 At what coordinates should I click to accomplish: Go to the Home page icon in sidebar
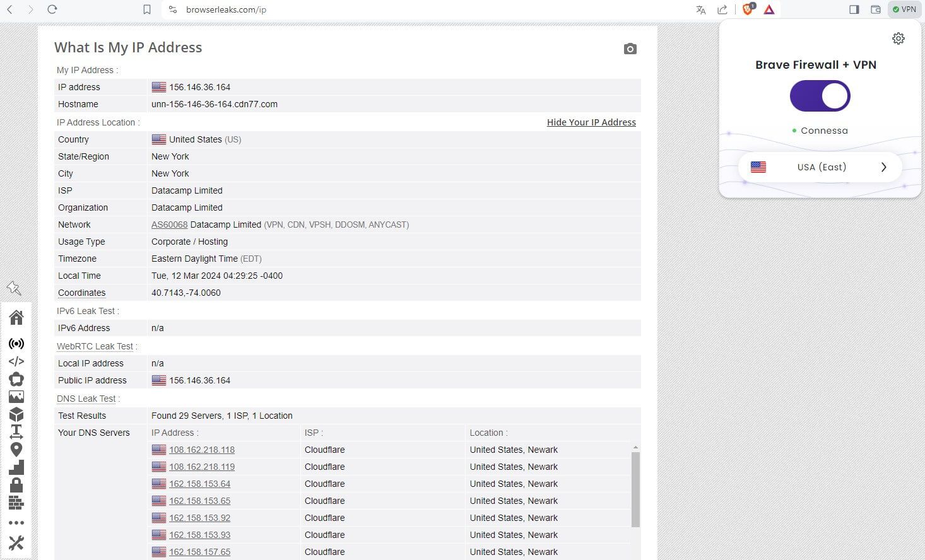[x=16, y=317]
